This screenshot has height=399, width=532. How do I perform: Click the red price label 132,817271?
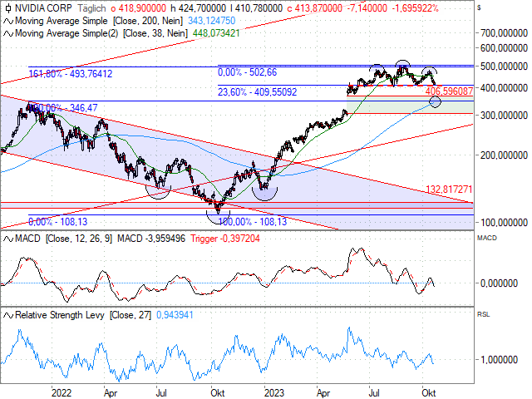coord(449,189)
